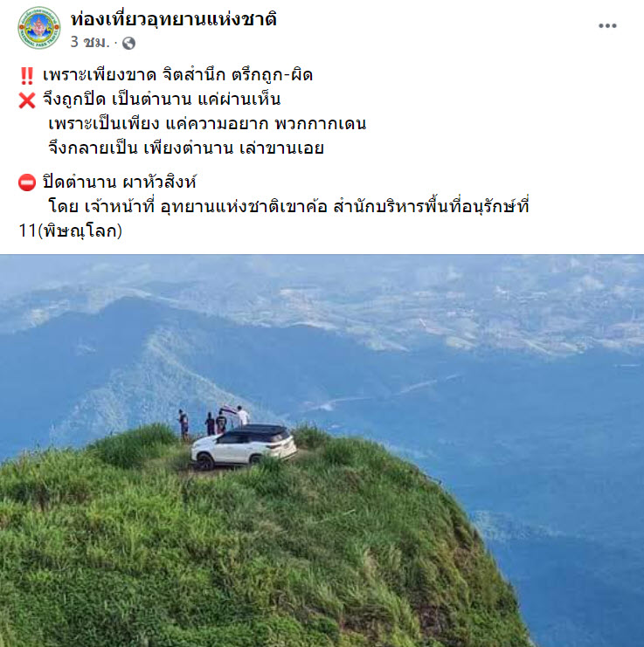644x647 pixels.
Task: Click the flag held above the car
Action: (229, 410)
